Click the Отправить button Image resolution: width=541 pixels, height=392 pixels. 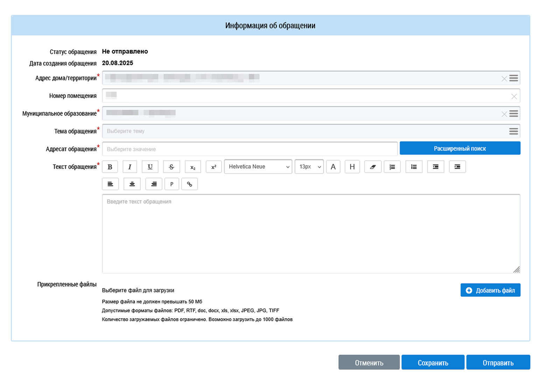point(498,363)
